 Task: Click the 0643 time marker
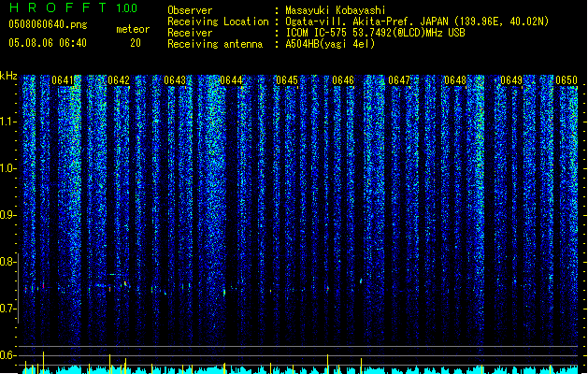point(175,80)
